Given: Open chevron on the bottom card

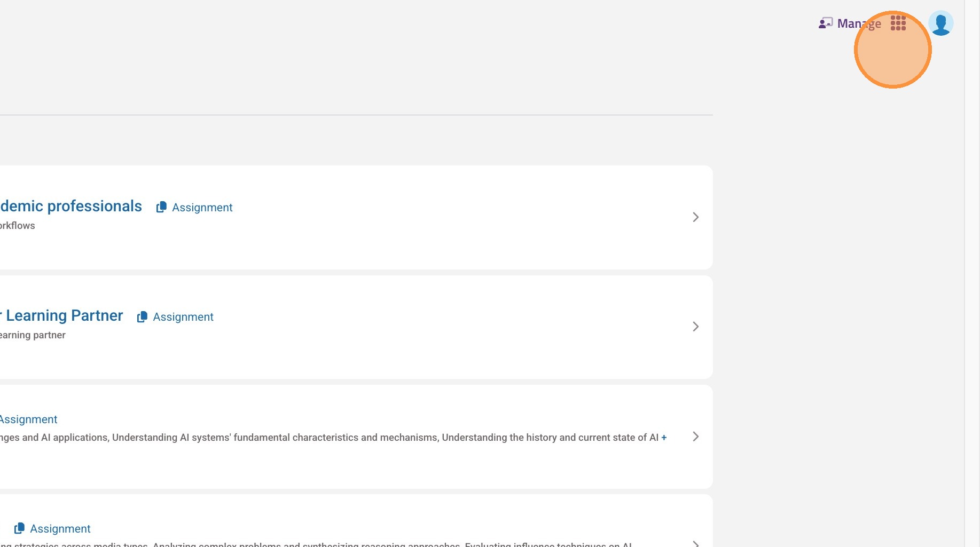Looking at the screenshot, I should coord(695,543).
